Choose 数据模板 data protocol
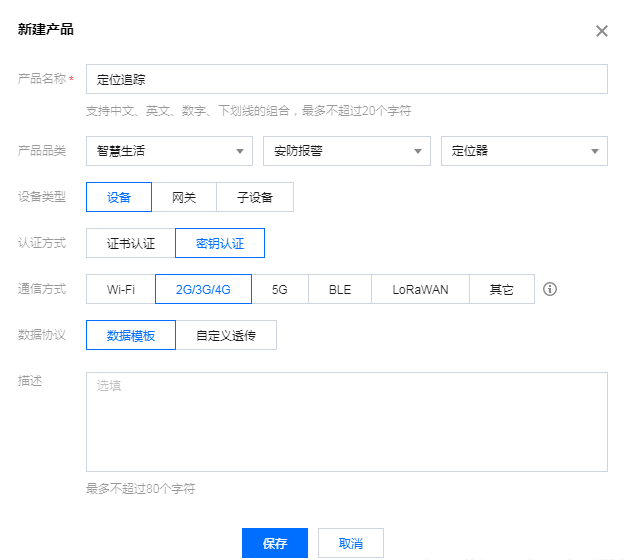The height and width of the screenshot is (560, 625). (x=131, y=335)
